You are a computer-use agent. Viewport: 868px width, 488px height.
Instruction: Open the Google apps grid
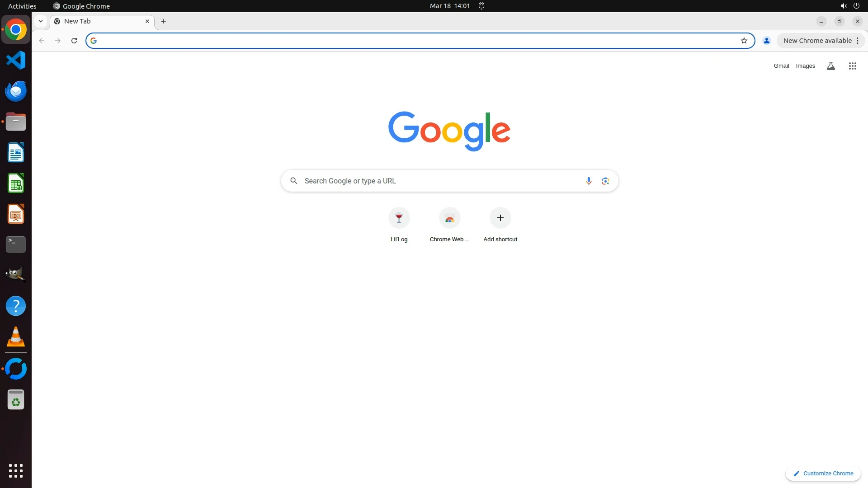[x=852, y=66]
